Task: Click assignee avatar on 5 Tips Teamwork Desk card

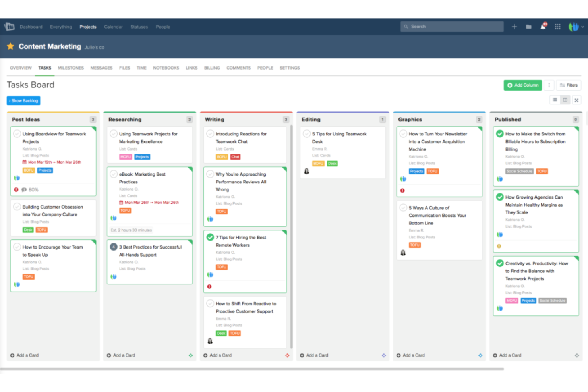Action: (x=307, y=171)
